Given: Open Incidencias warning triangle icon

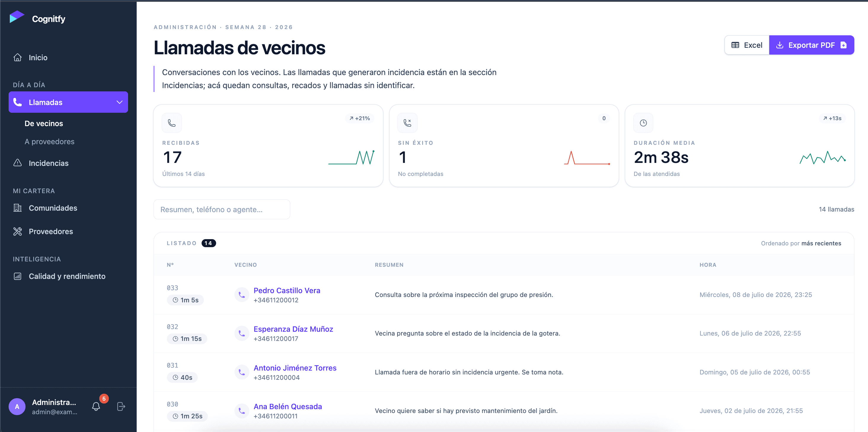Looking at the screenshot, I should click(17, 163).
